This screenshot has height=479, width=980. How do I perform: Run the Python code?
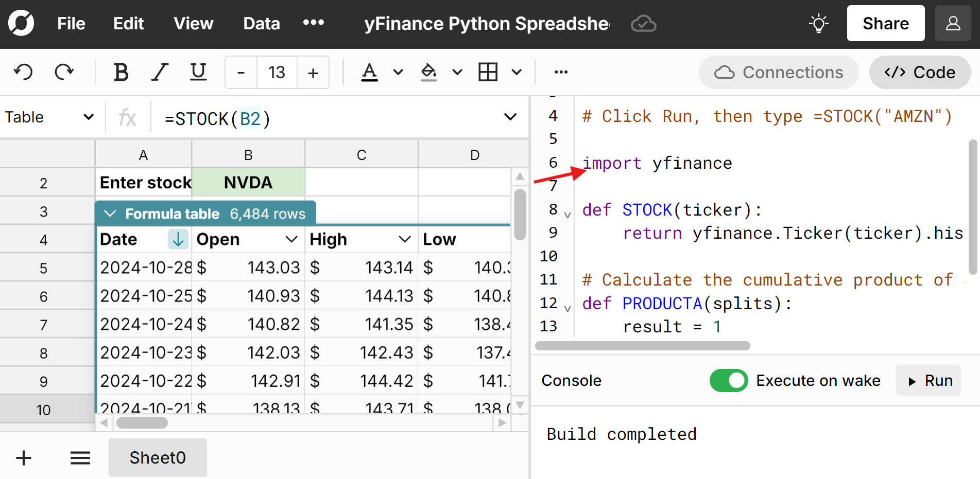click(929, 380)
